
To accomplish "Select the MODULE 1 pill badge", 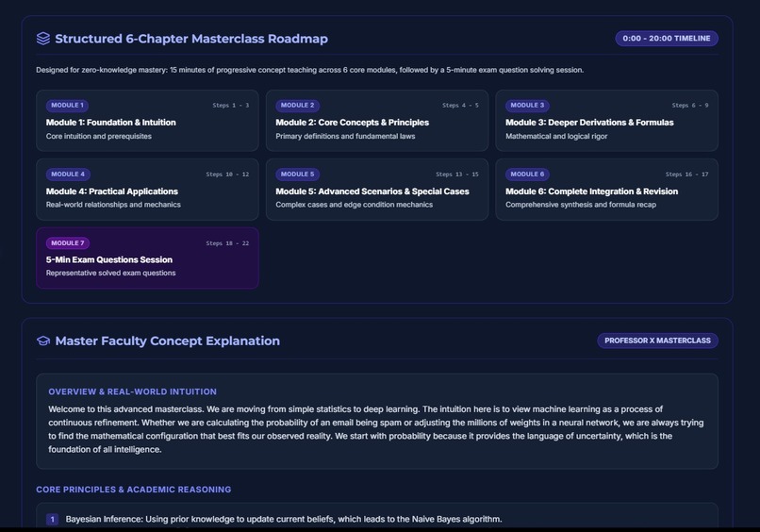I will 67,106.
